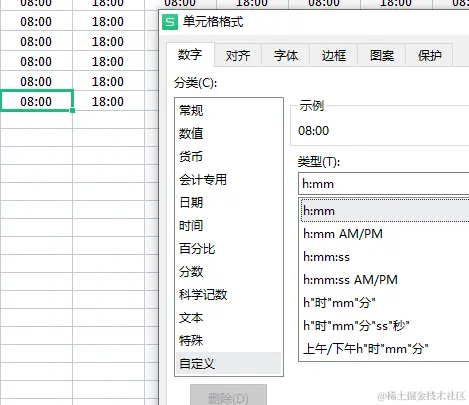Click the 类型 format input field

[x=384, y=184]
